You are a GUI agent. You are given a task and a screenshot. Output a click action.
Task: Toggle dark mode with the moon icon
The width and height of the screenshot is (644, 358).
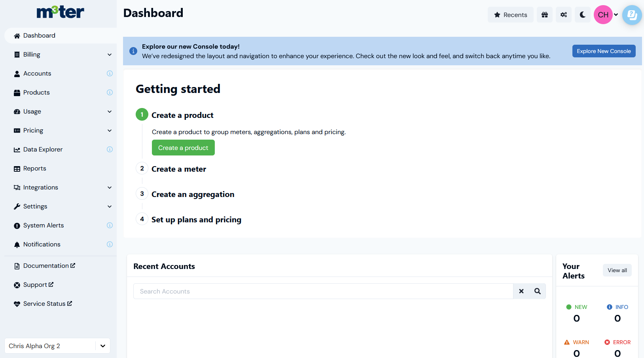click(582, 15)
